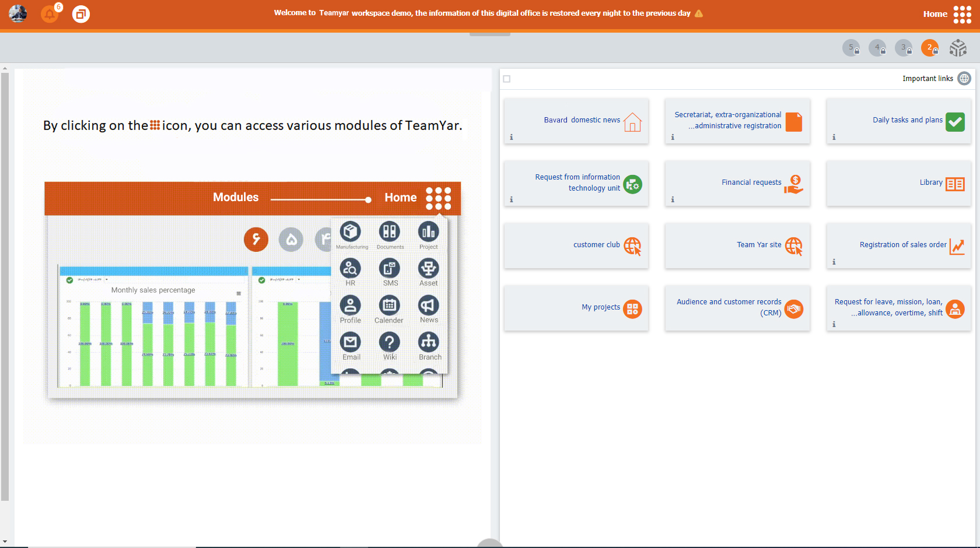This screenshot has width=980, height=548.
Task: Open Financial requests link
Action: point(751,182)
